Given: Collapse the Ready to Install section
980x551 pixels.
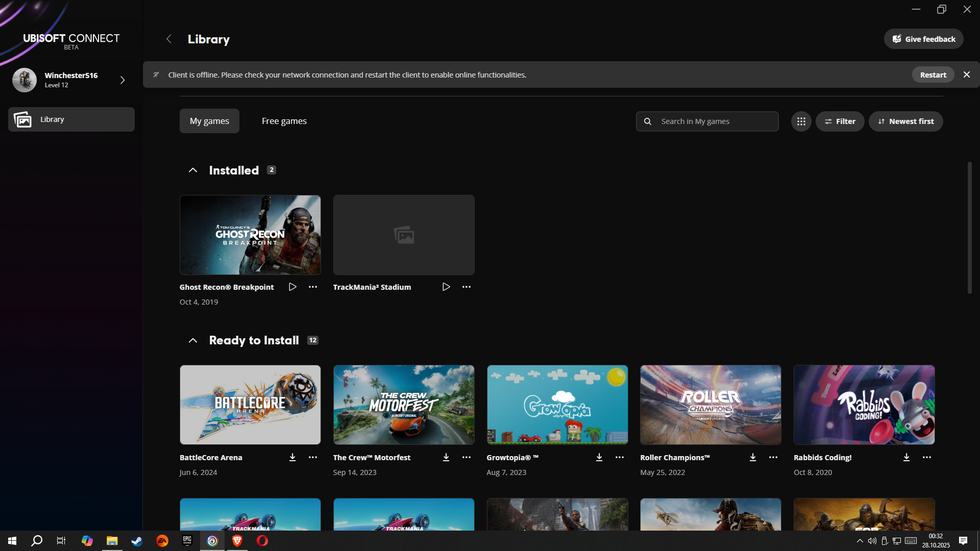Looking at the screenshot, I should pos(193,340).
